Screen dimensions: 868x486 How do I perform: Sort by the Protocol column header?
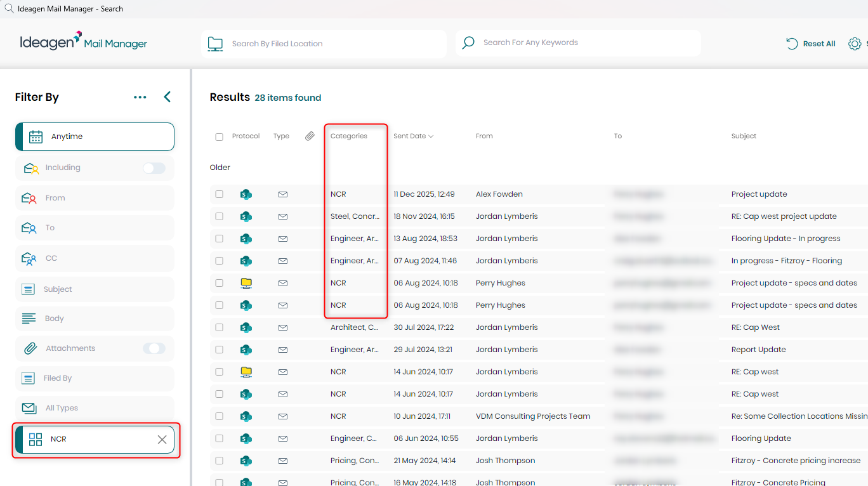point(246,136)
